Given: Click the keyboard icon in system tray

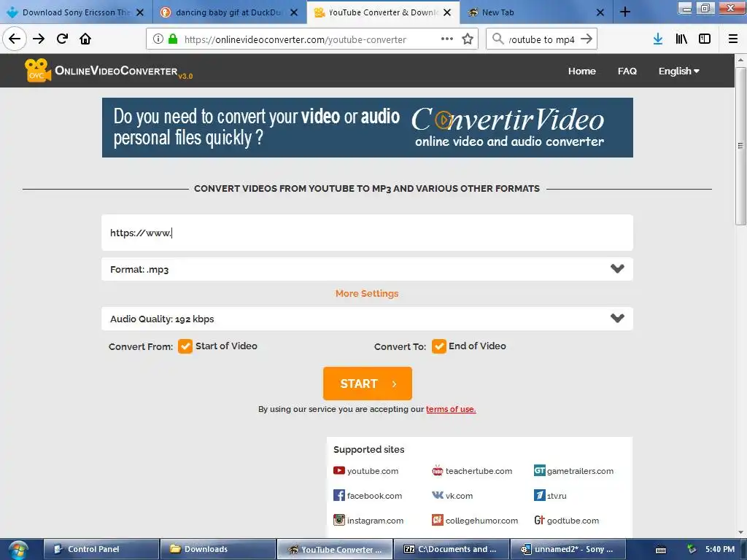Looking at the screenshot, I should pyautogui.click(x=661, y=550).
